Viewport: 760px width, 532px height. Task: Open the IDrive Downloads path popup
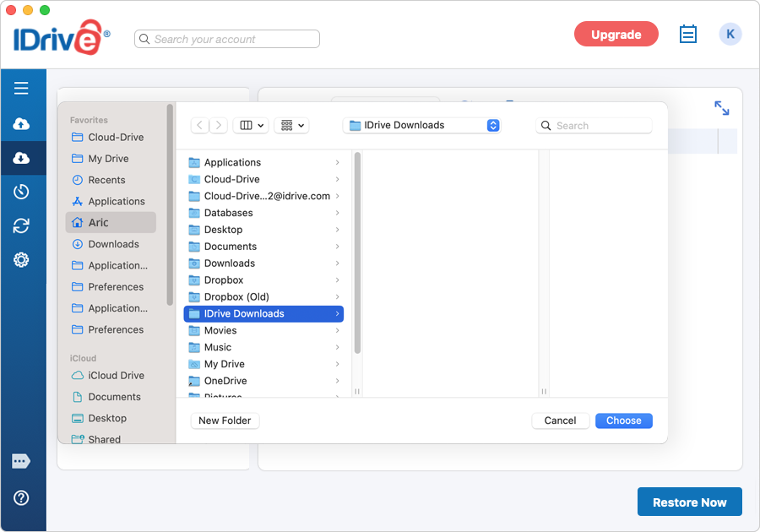[421, 126]
